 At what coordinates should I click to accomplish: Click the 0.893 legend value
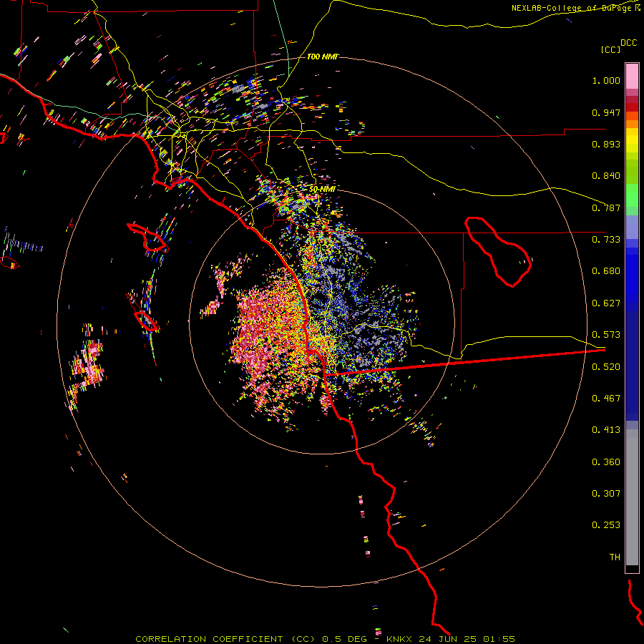pyautogui.click(x=606, y=144)
